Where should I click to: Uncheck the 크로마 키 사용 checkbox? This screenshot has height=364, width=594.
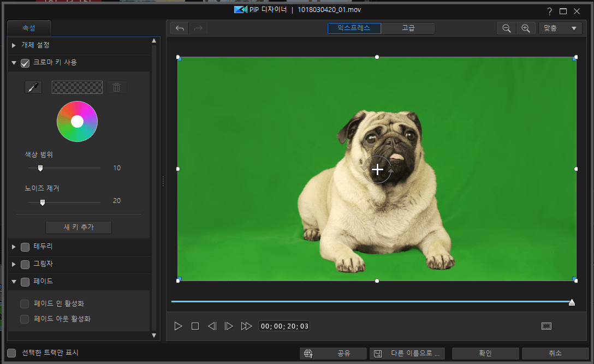click(25, 63)
